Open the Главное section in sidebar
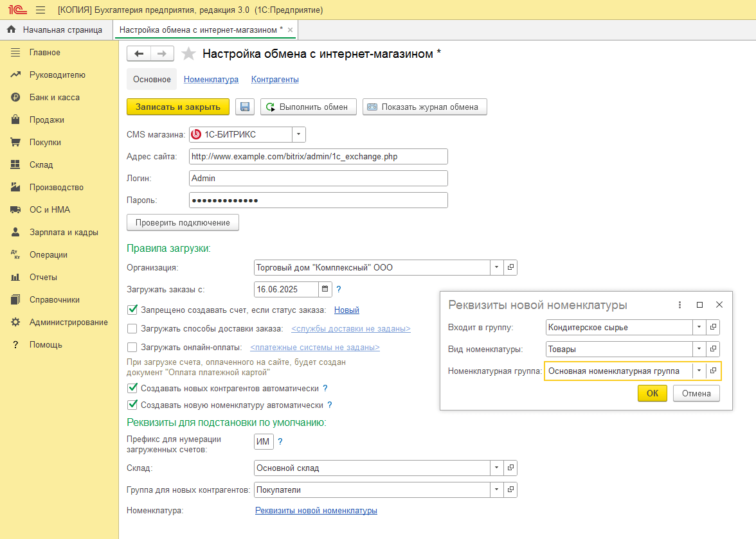This screenshot has width=756, height=539. [x=59, y=52]
